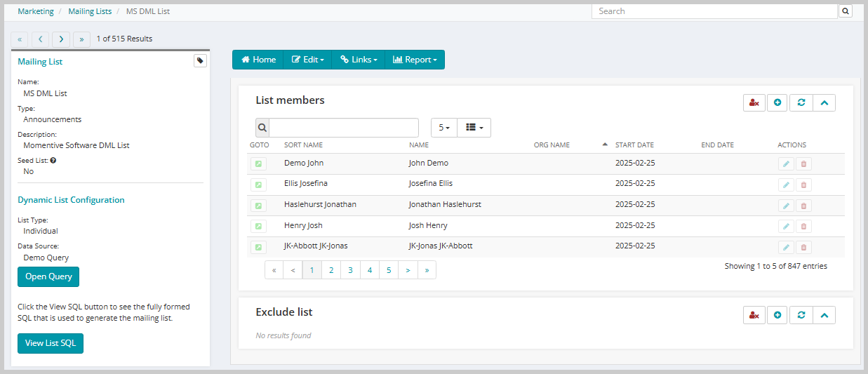Sort by the ORG NAME column
Viewport: 868px width, 374px height.
(552, 145)
